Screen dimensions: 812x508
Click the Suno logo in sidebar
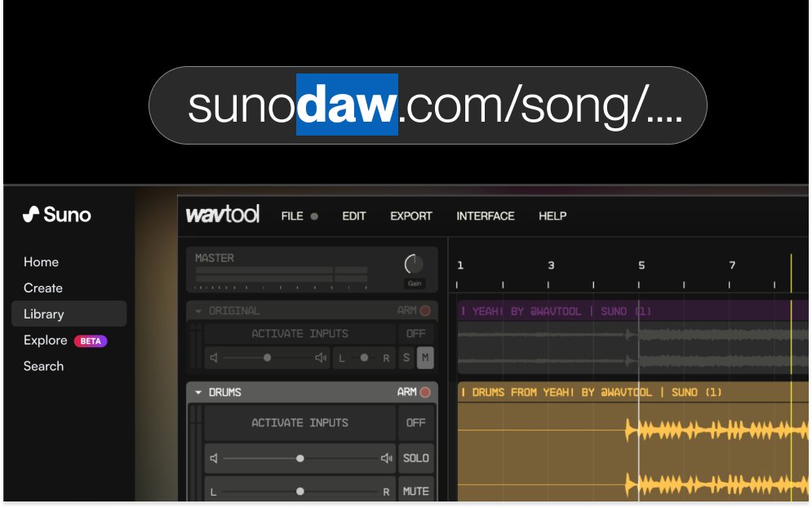pyautogui.click(x=57, y=215)
